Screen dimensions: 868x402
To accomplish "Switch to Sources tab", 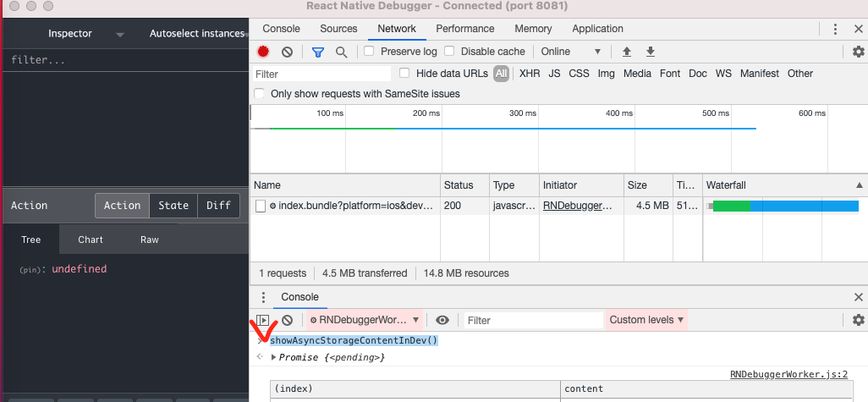I will pos(338,29).
